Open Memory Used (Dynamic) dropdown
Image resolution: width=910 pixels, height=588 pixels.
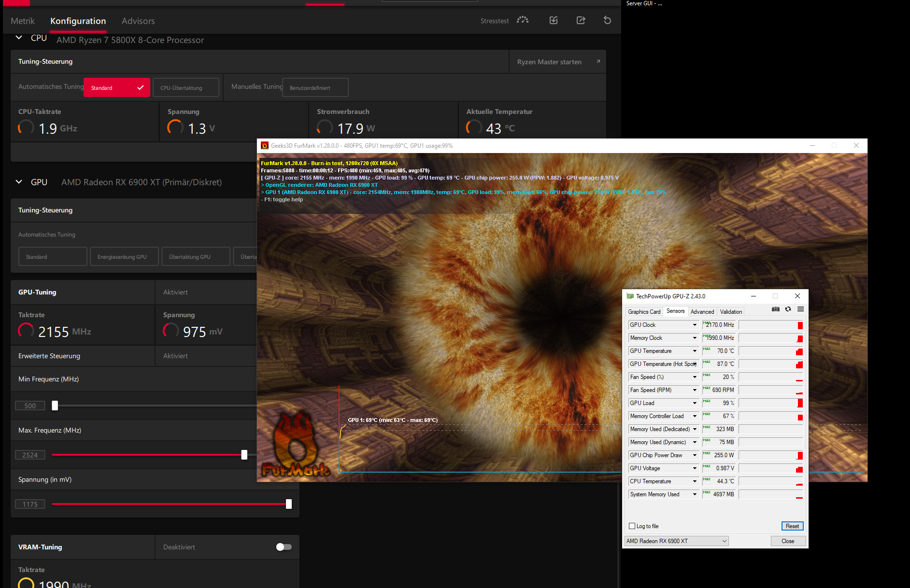click(695, 442)
